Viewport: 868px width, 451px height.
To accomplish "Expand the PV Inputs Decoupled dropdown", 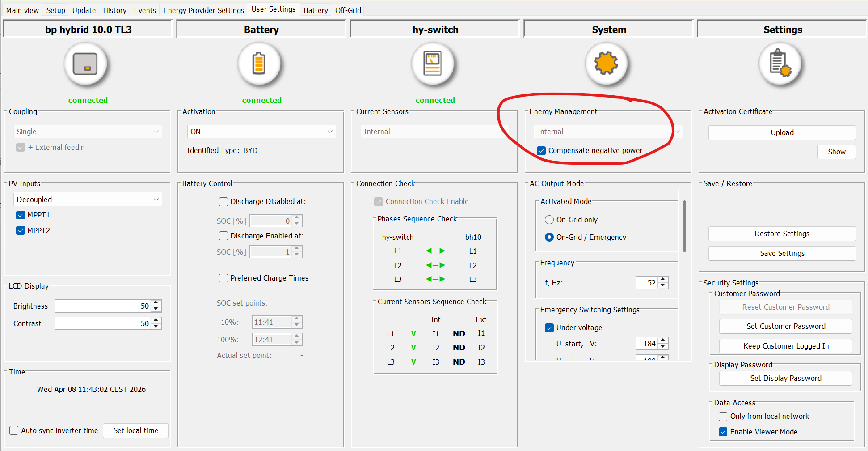I will pos(88,200).
